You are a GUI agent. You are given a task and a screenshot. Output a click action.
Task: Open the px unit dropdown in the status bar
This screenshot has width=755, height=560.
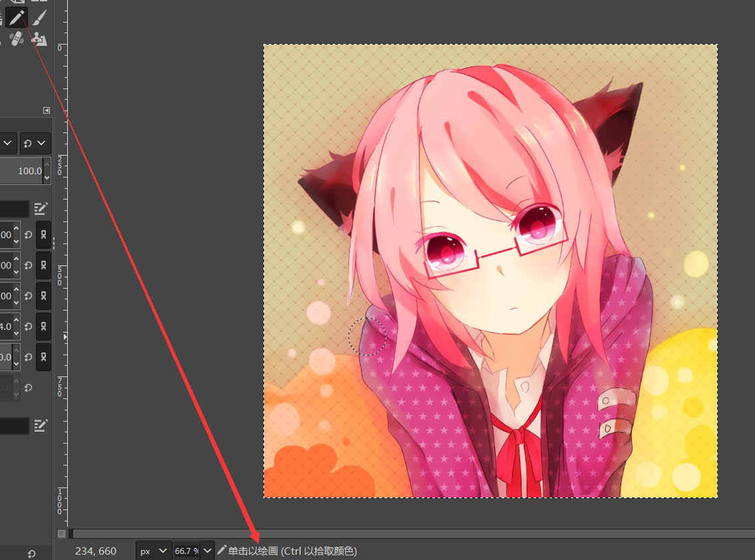pyautogui.click(x=154, y=551)
